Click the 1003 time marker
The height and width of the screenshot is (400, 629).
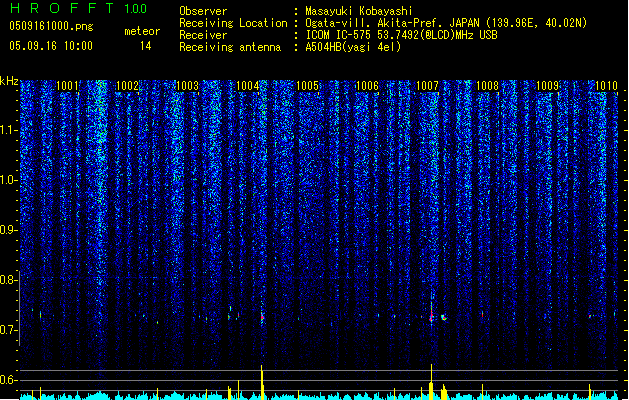pos(187,86)
